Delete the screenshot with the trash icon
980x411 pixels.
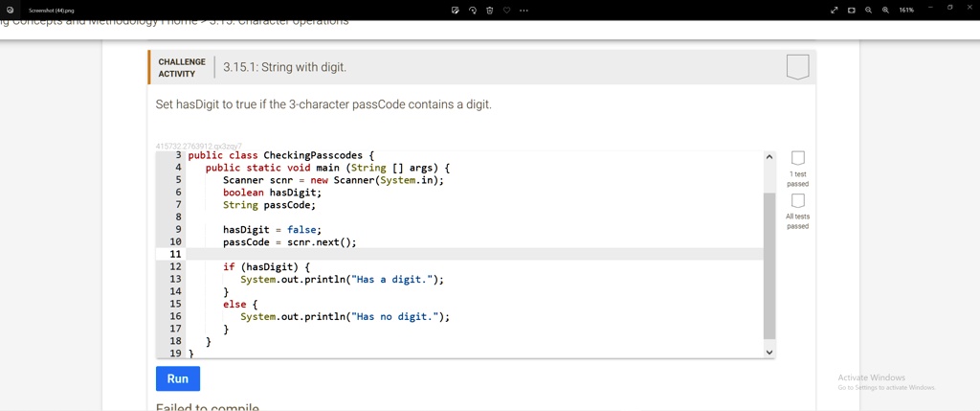[490, 10]
